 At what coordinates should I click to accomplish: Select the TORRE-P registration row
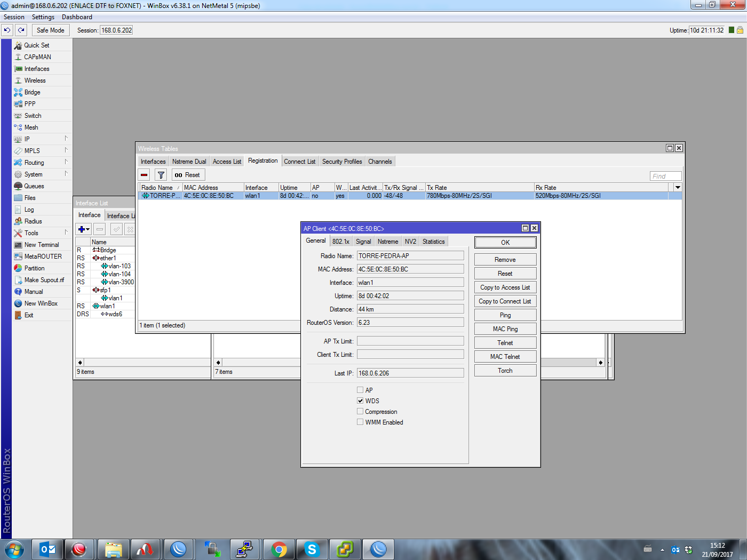click(x=410, y=196)
